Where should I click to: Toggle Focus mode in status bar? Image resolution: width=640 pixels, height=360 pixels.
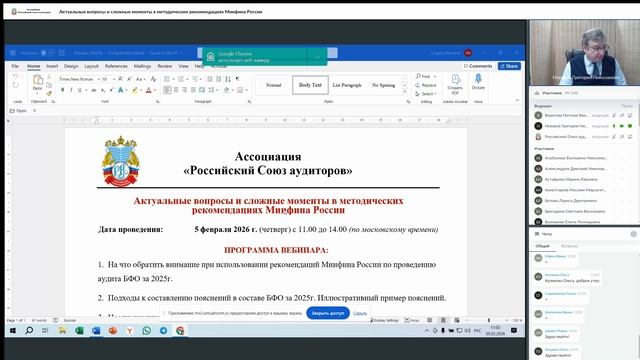pyautogui.click(x=412, y=320)
